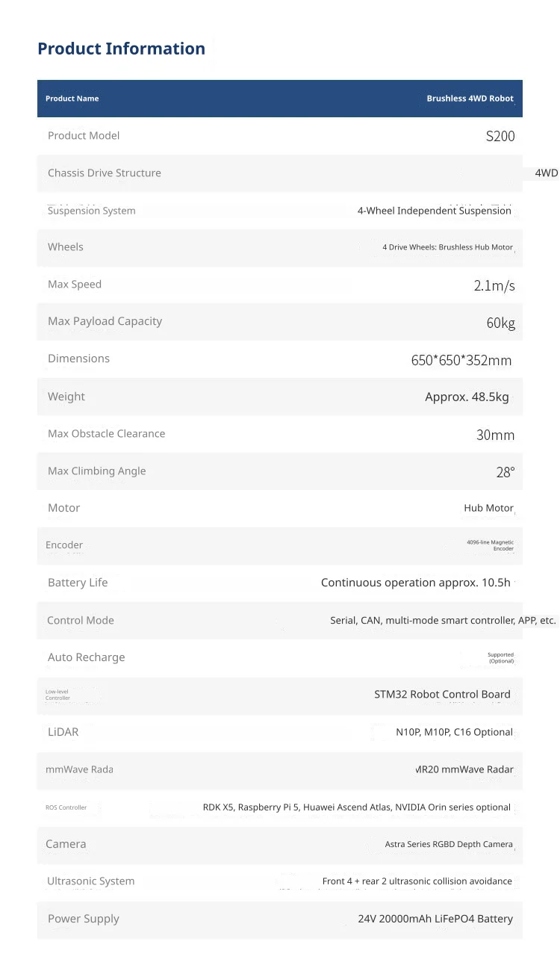Select the Auto Recharge label
This screenshot has height=977, width=560.
point(87,657)
